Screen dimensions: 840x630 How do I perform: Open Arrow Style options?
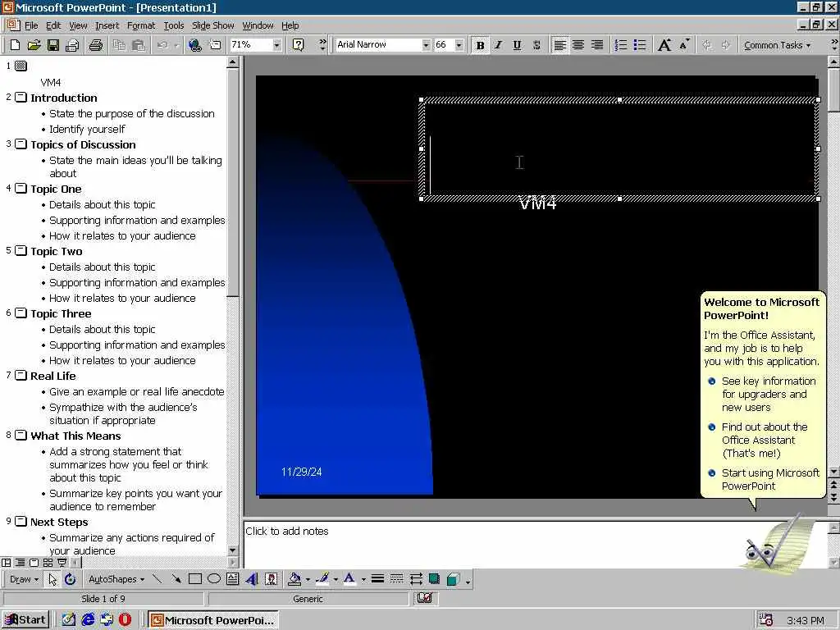point(416,579)
